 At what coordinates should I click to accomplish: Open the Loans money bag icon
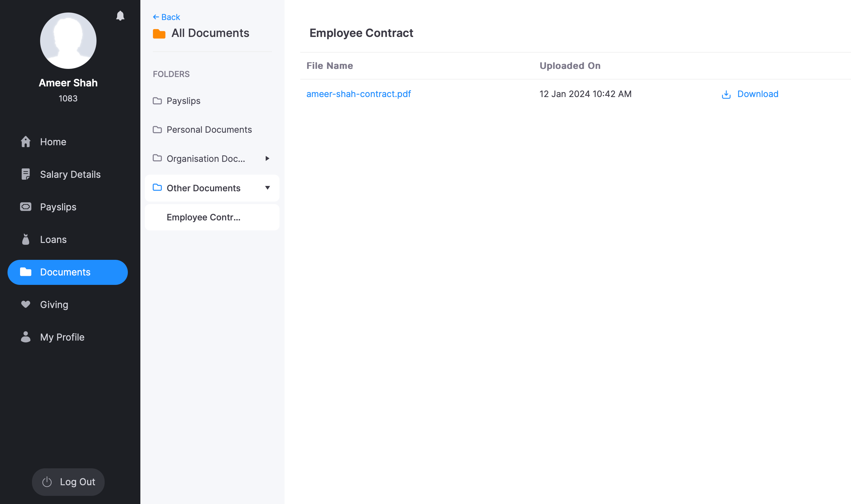click(26, 239)
